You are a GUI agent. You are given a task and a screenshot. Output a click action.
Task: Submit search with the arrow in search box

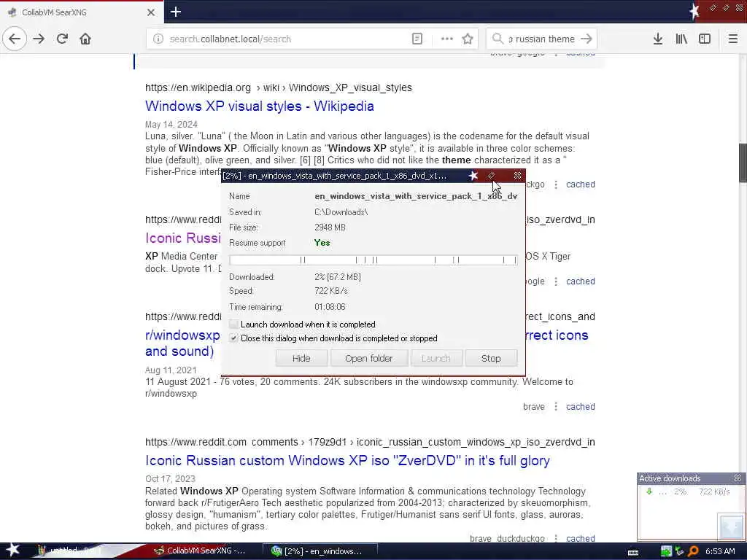[x=587, y=39]
